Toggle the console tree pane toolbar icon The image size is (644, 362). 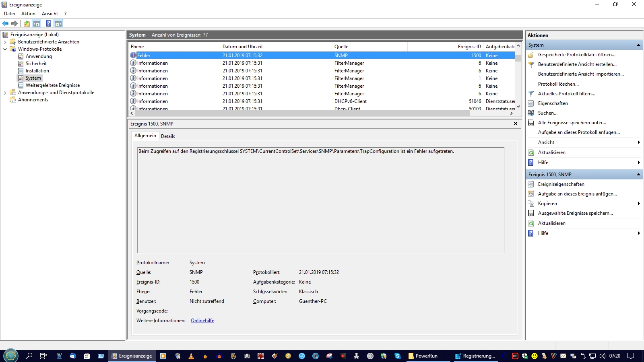(x=37, y=23)
